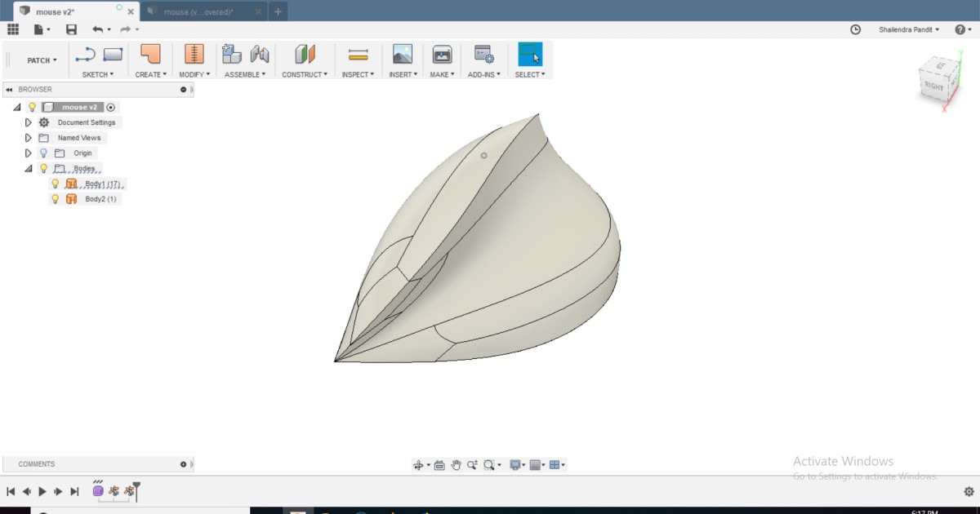Click the Make 3D print icon
980x514 pixels.
point(441,54)
